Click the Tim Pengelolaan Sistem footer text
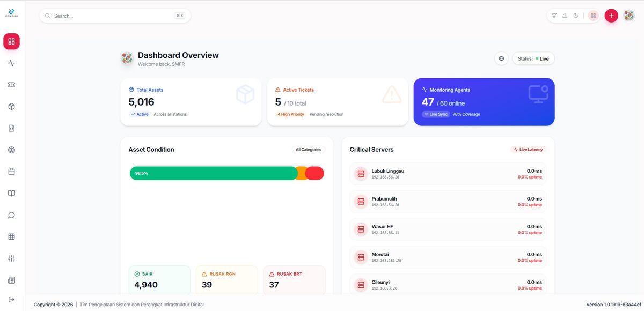Image resolution: width=644 pixels, height=311 pixels. [x=142, y=305]
